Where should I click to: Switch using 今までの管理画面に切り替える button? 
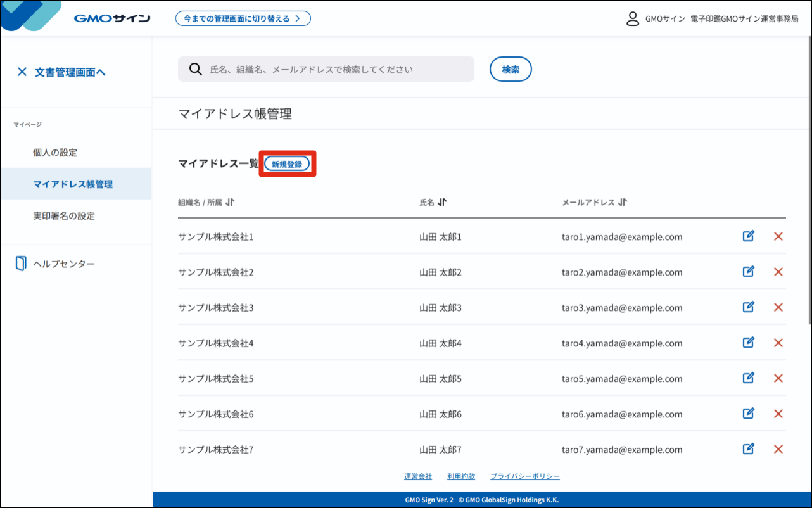coord(243,18)
